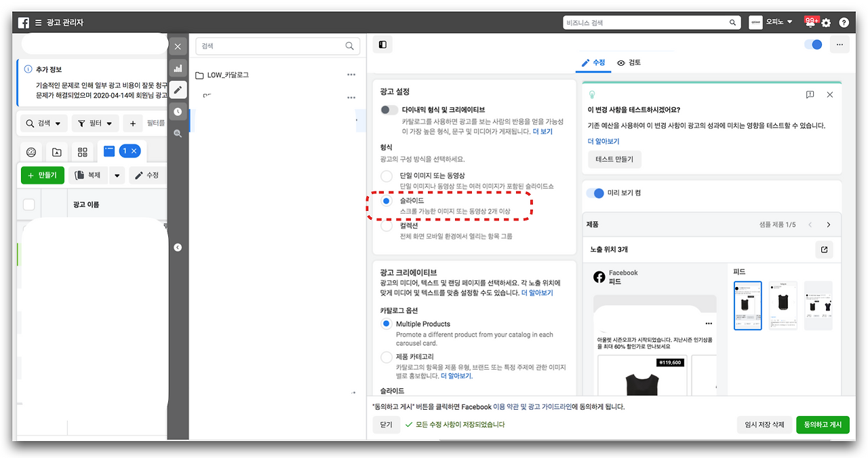Select the 컬렉션 radio button
Viewport: 868px width, 458px height.
(387, 227)
